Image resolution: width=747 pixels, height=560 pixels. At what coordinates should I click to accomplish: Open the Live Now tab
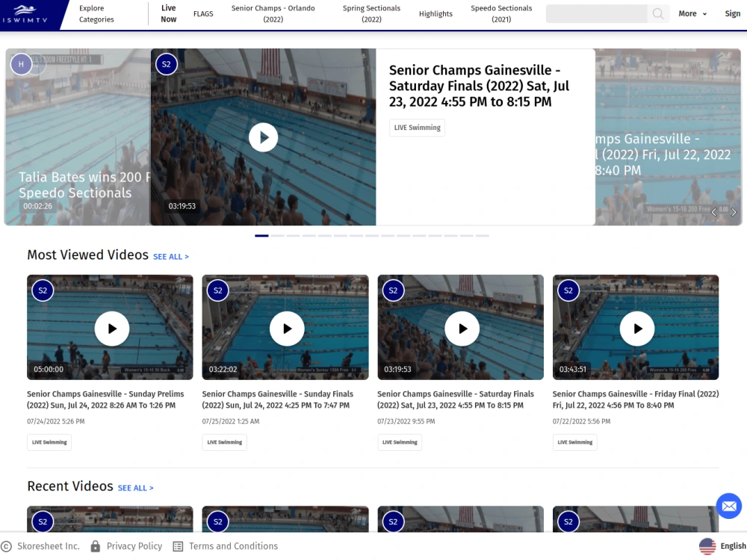(x=168, y=13)
